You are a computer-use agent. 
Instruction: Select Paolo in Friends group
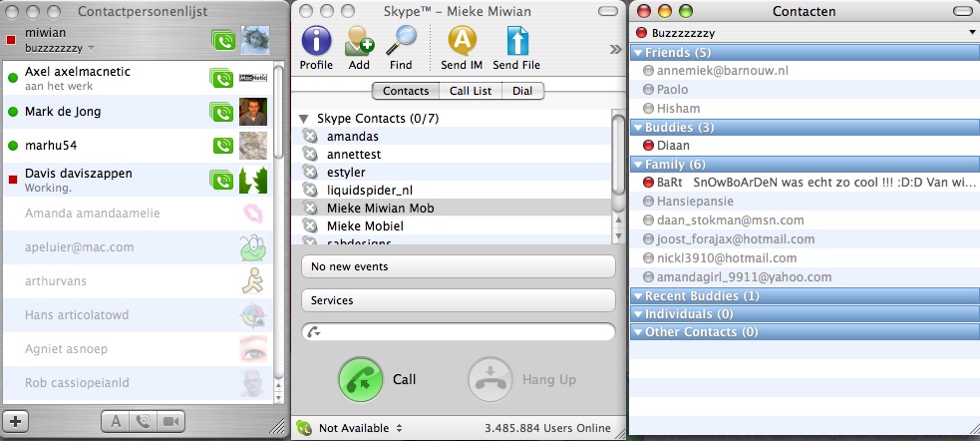(x=804, y=90)
